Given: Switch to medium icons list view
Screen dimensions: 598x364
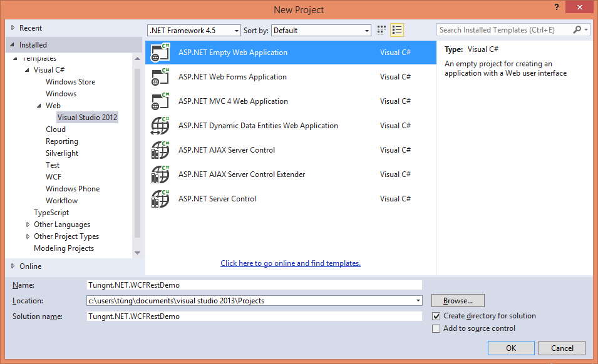Looking at the screenshot, I should tap(397, 30).
